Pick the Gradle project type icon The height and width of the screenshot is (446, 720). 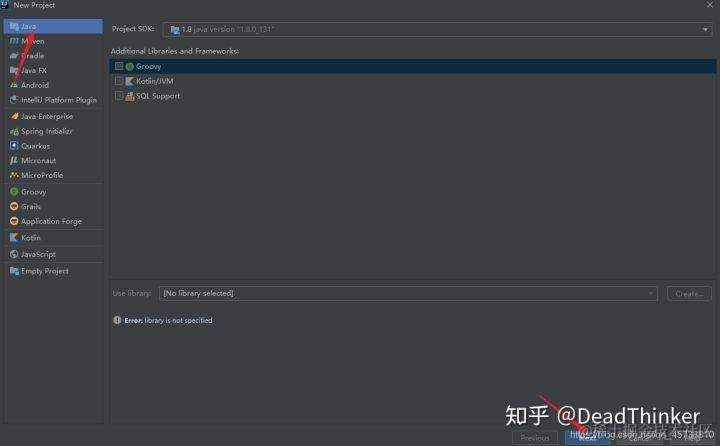tap(14, 56)
